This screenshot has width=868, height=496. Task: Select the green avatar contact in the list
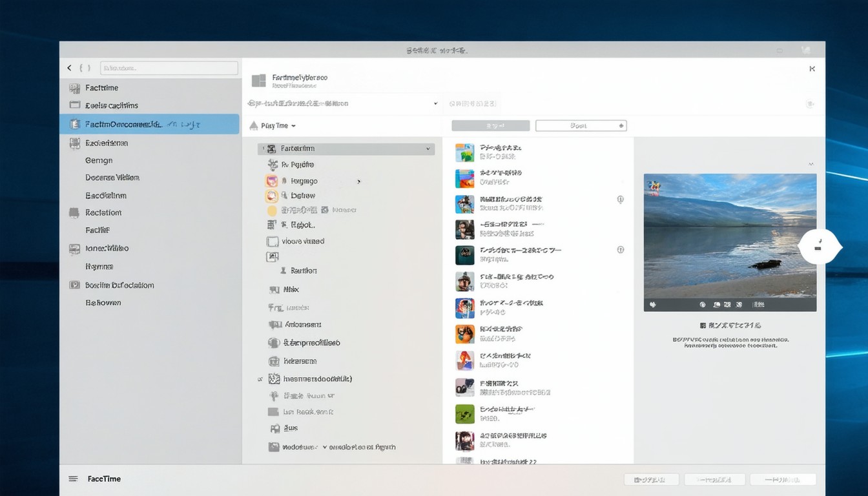(464, 414)
